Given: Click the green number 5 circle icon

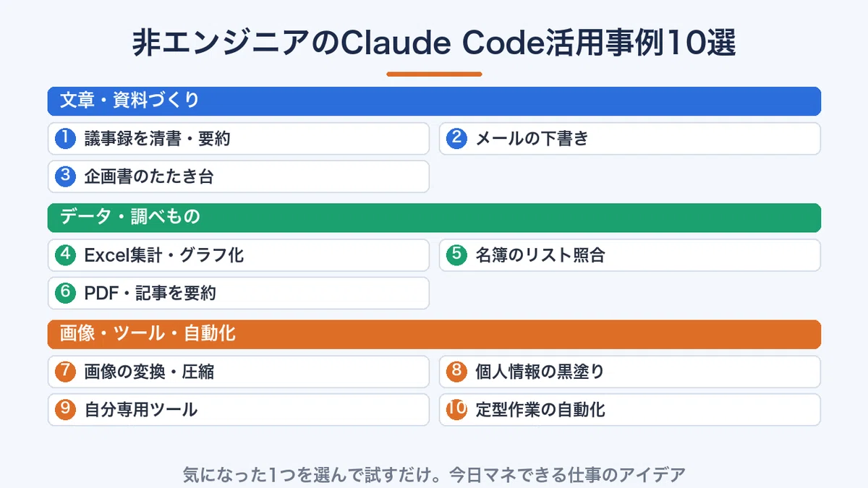Looking at the screenshot, I should pos(456,254).
